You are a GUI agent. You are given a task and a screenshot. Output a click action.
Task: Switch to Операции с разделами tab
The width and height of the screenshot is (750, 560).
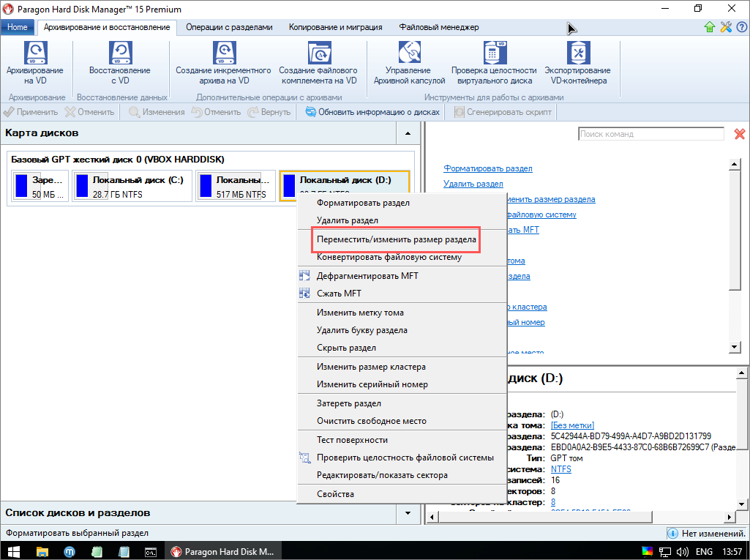point(229,27)
